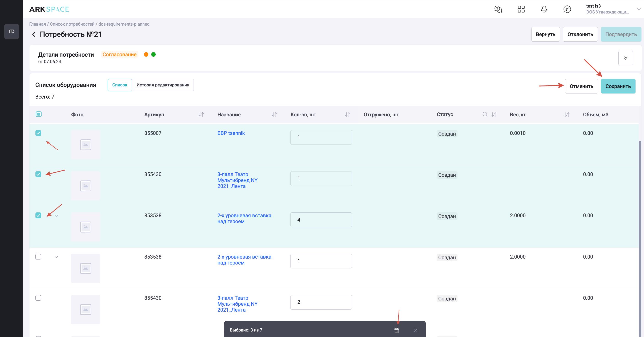Click quantity field for article 855007
Screen dimensions: 644x337
pos(321,137)
